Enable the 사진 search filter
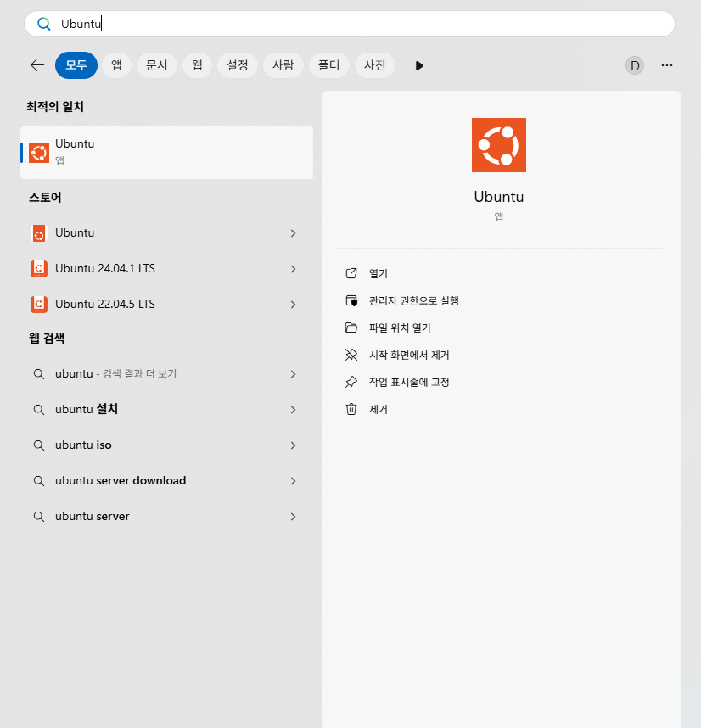Viewport: 701px width, 728px height. (x=374, y=65)
